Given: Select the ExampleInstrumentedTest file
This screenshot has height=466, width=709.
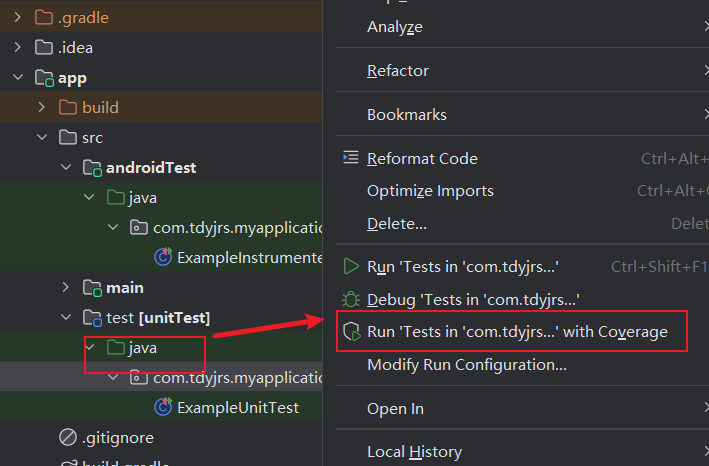Looking at the screenshot, I should 249,257.
